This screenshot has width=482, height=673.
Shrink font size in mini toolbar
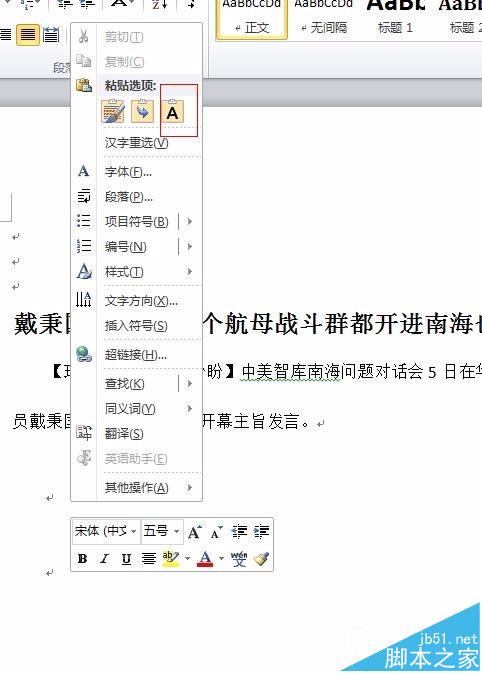[216, 532]
